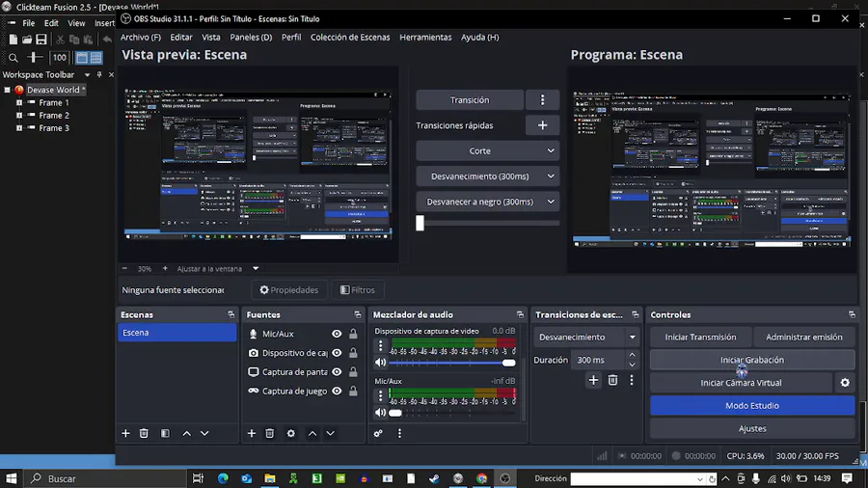Screen dimensions: 868x488
Task: Open the Transición three-dot options
Action: click(x=542, y=100)
